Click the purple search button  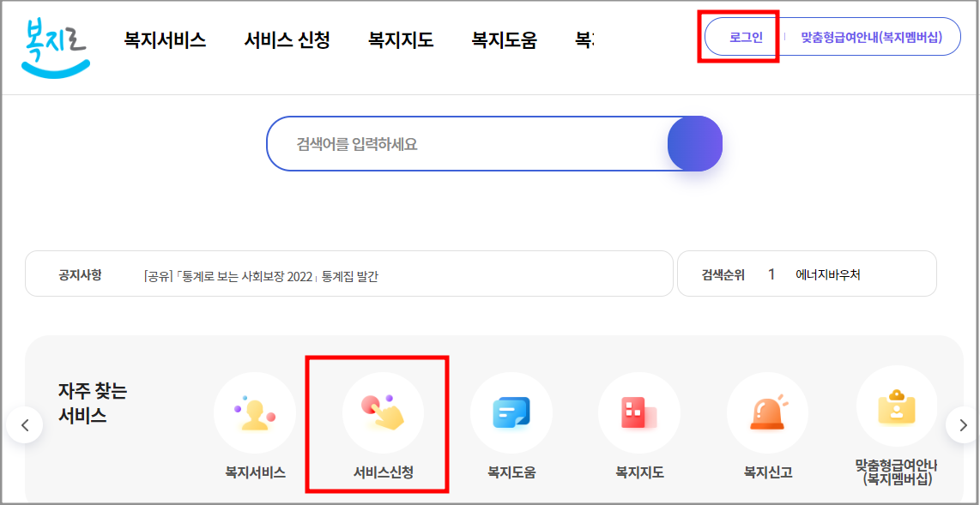pos(694,142)
